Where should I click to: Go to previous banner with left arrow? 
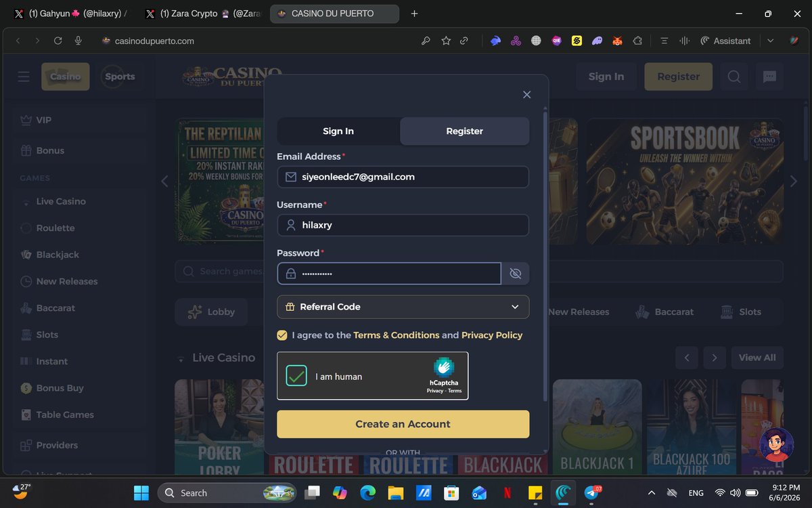164,181
